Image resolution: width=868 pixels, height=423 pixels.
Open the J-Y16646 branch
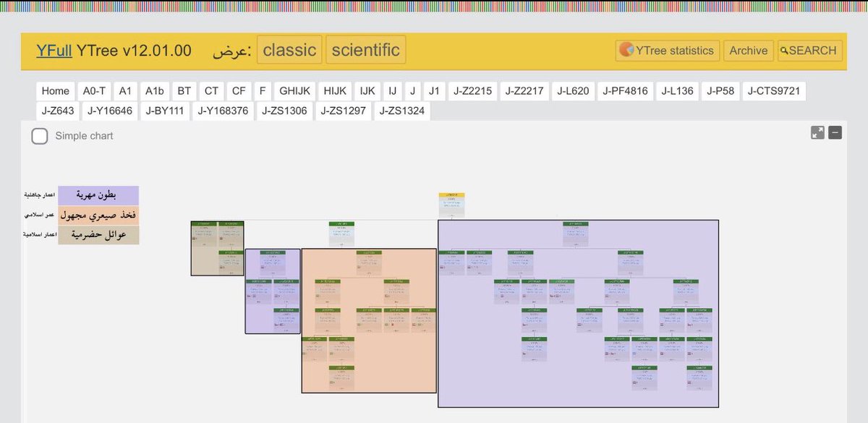coord(111,111)
